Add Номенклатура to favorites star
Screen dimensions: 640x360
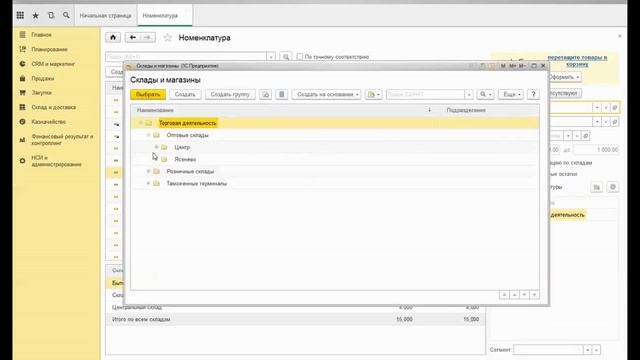click(x=167, y=38)
